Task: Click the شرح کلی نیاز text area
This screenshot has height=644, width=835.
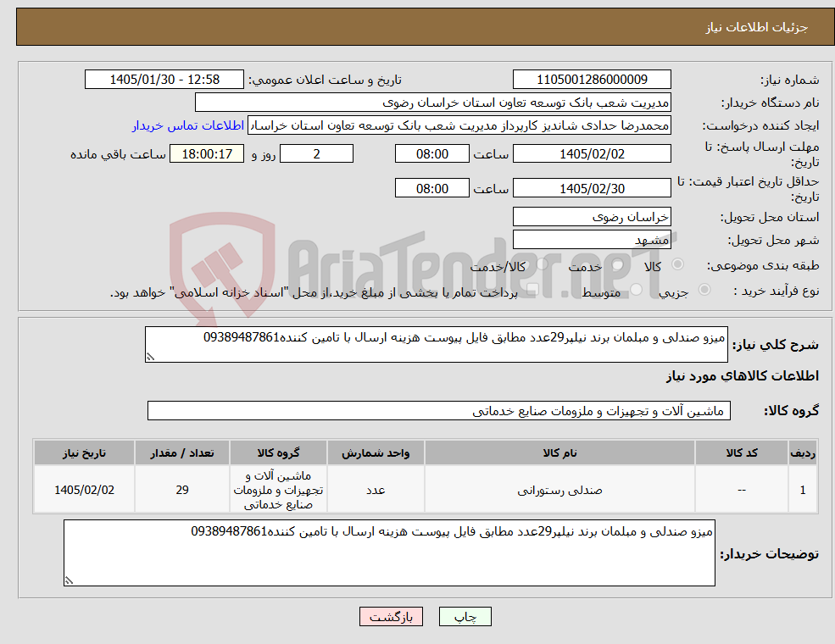Action: pyautogui.click(x=436, y=344)
